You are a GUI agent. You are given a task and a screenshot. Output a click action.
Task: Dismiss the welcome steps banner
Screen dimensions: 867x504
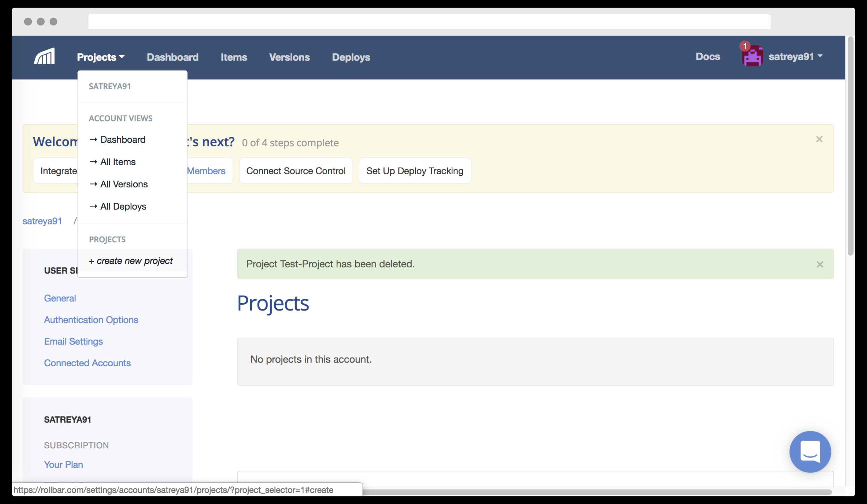[819, 139]
